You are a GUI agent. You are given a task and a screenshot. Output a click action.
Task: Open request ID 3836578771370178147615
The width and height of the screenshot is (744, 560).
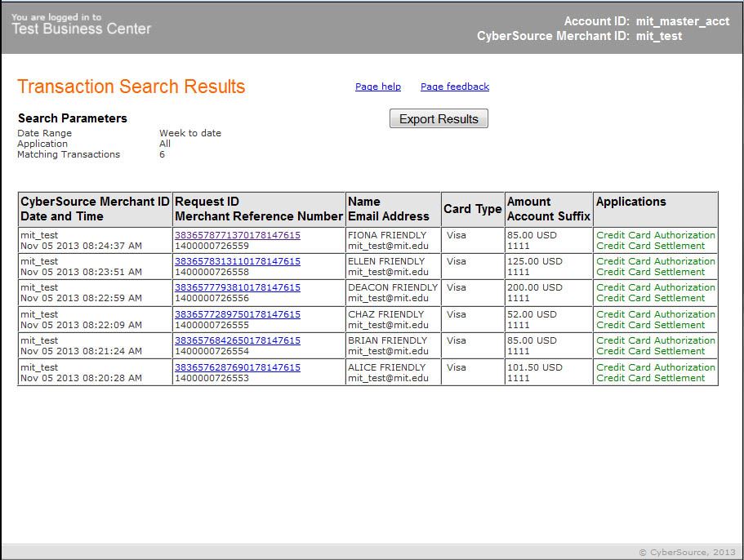click(237, 235)
